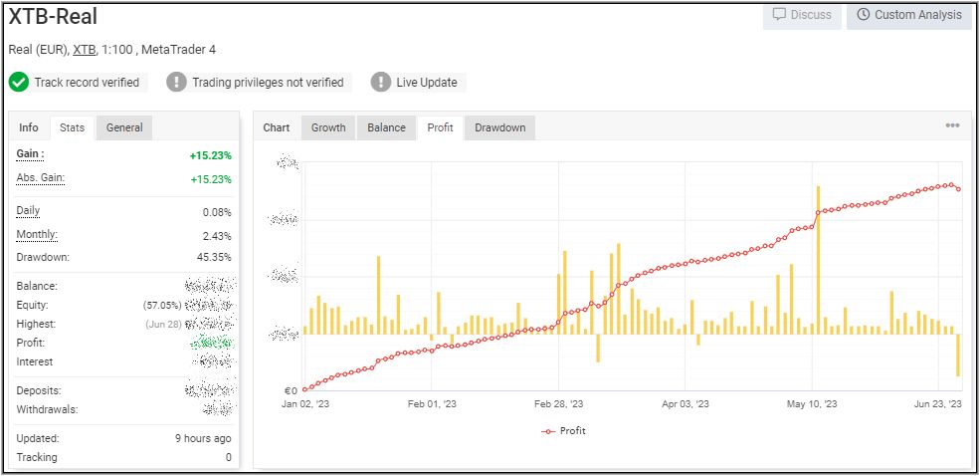Open the General tab
980x476 pixels.
[x=124, y=127]
